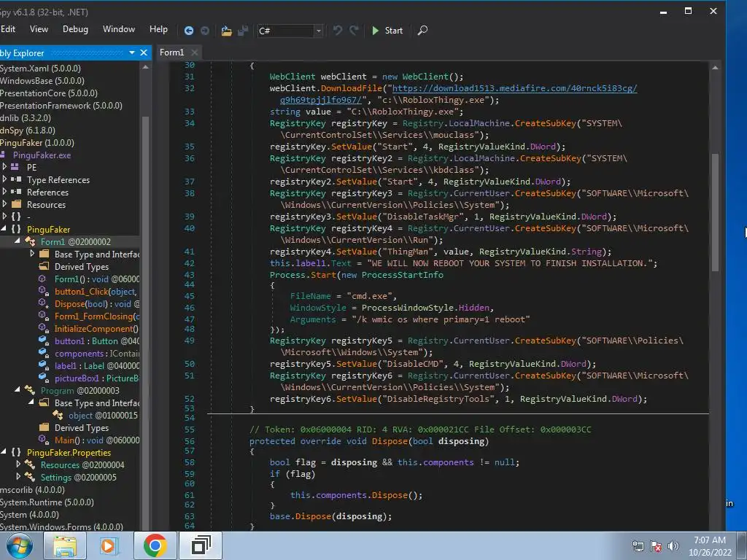Collapse the PinguFaker namespace node

(x=4, y=229)
